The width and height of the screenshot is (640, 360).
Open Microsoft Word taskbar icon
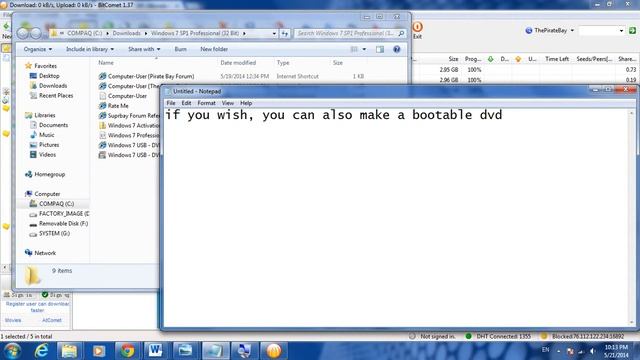point(156,351)
